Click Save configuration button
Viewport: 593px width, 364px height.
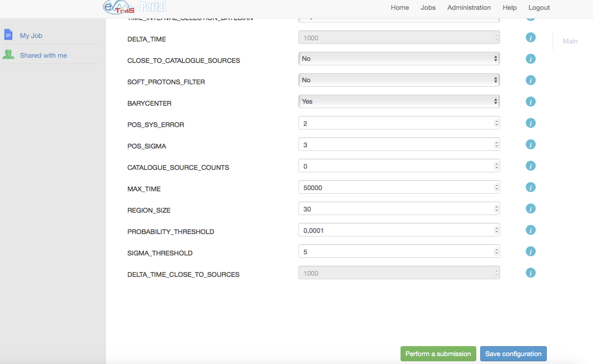click(513, 354)
